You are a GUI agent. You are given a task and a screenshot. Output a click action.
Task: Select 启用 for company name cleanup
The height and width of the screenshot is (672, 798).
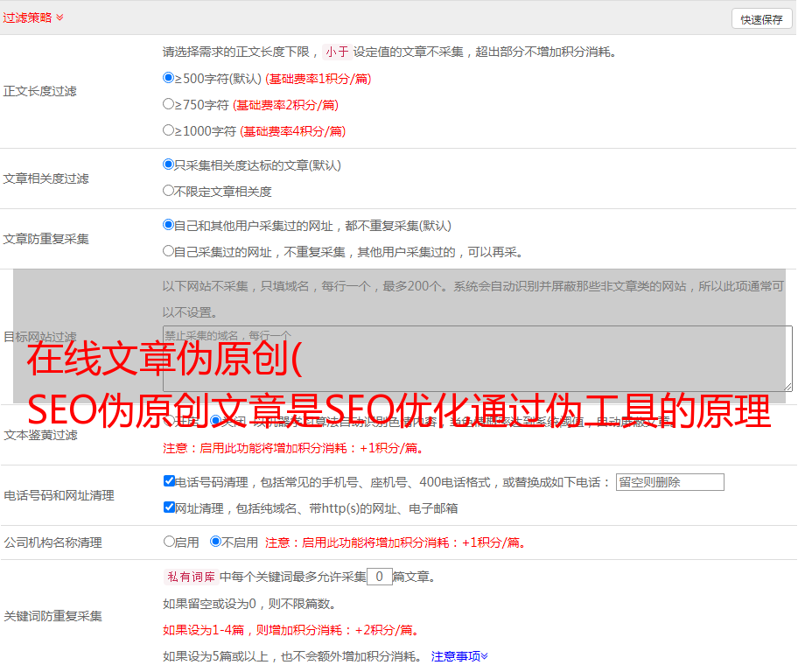169,541
